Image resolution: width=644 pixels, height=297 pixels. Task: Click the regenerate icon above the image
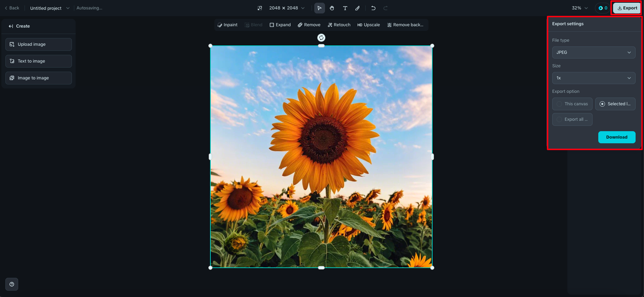tap(321, 38)
